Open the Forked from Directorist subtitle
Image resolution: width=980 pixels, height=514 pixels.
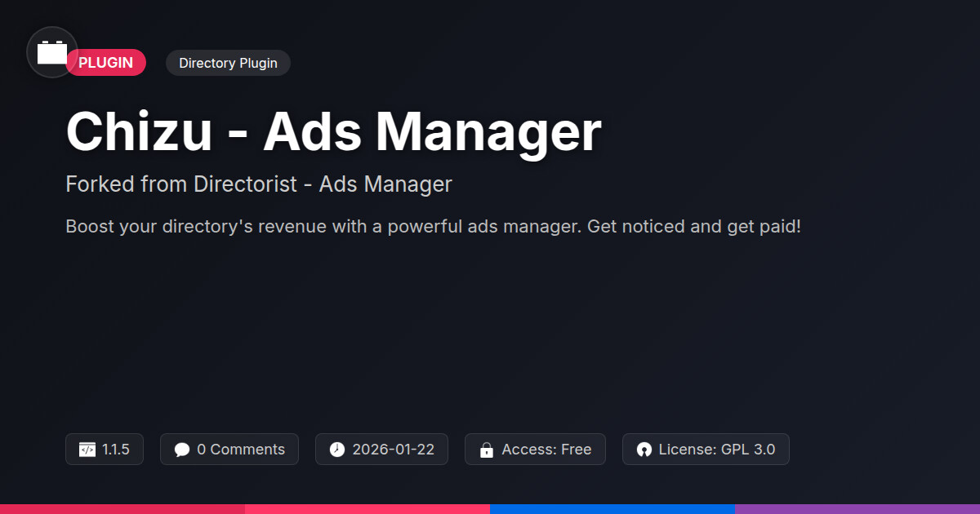click(258, 184)
